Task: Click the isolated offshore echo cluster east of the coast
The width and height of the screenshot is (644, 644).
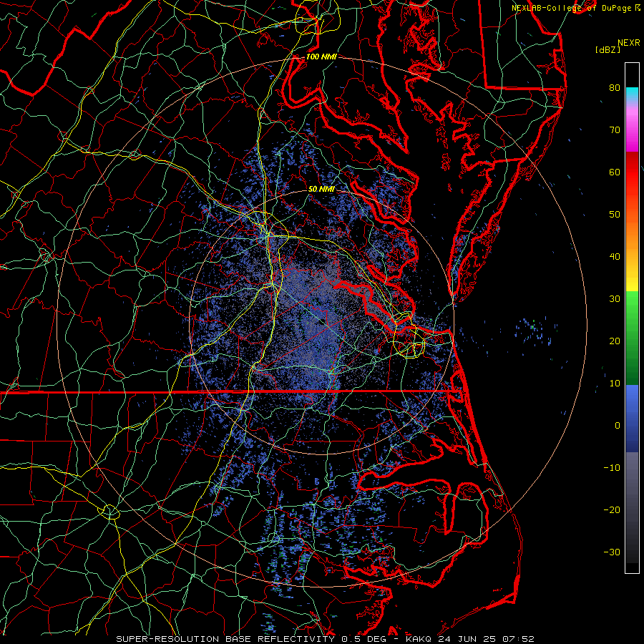Action: 534,330
